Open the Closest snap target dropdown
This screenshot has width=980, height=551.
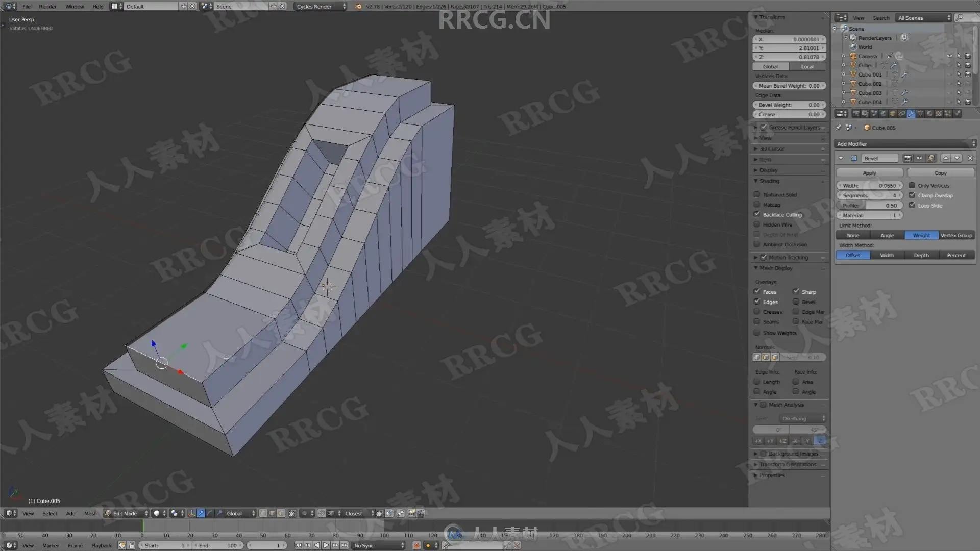(358, 513)
